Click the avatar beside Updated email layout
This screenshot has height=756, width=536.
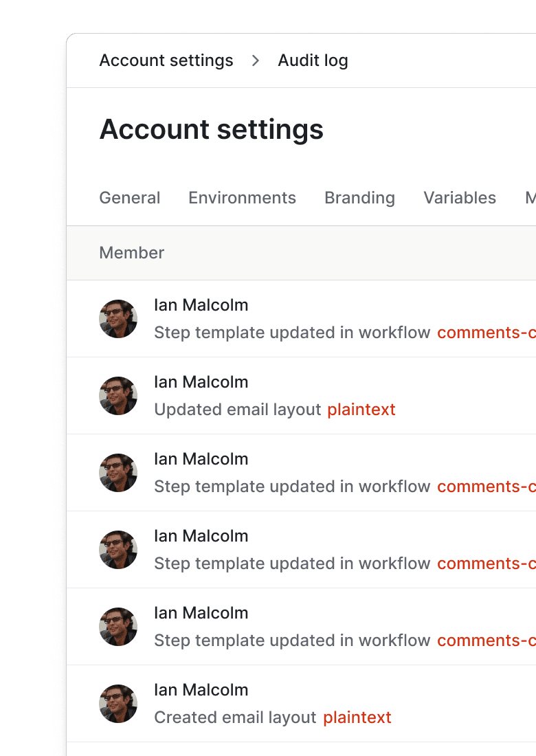tap(118, 396)
